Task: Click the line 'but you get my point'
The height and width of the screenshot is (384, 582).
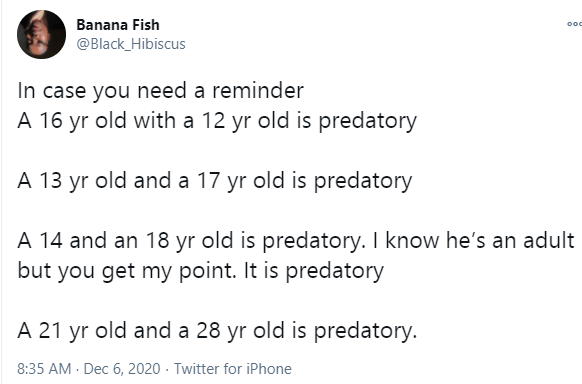Action: pos(127,270)
